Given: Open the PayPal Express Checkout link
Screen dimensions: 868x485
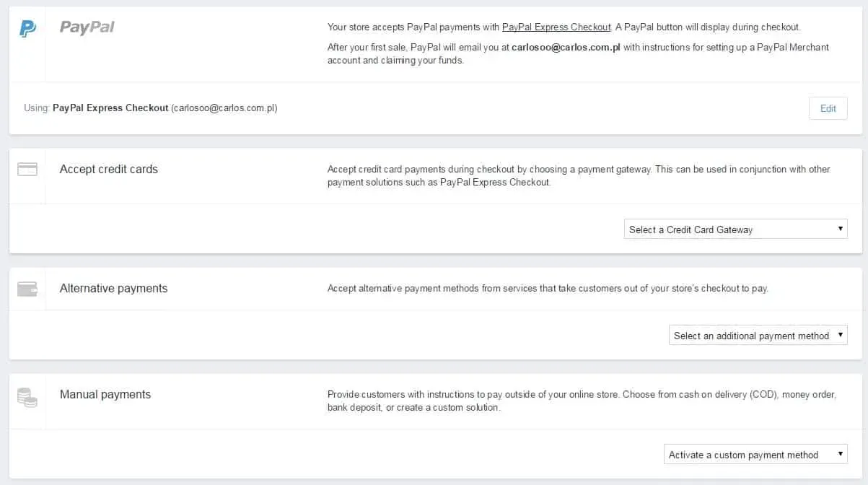Looking at the screenshot, I should pyautogui.click(x=556, y=27).
